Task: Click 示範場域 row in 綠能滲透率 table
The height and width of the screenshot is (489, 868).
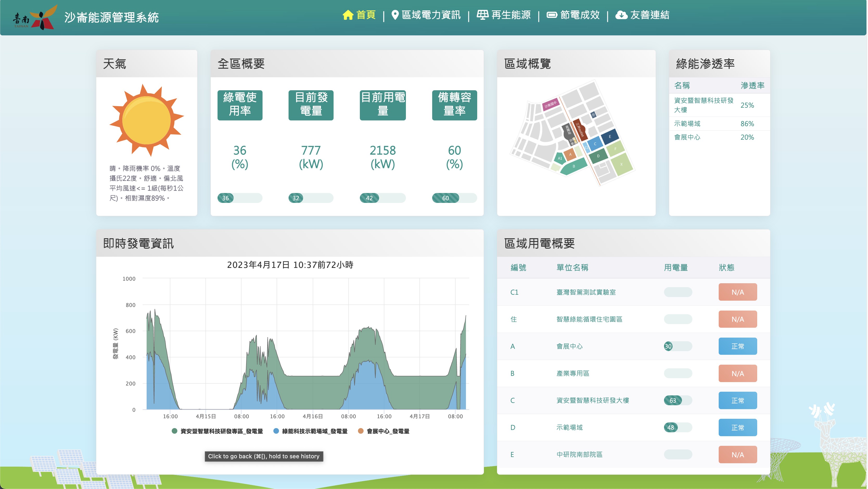Action: pyautogui.click(x=719, y=124)
